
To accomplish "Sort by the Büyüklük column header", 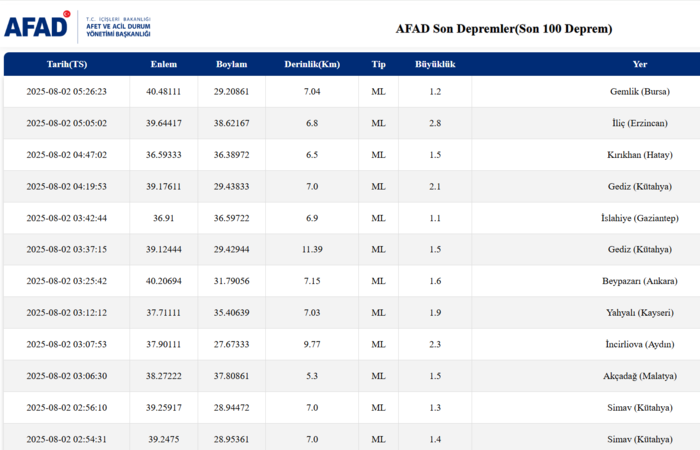I will pos(435,64).
